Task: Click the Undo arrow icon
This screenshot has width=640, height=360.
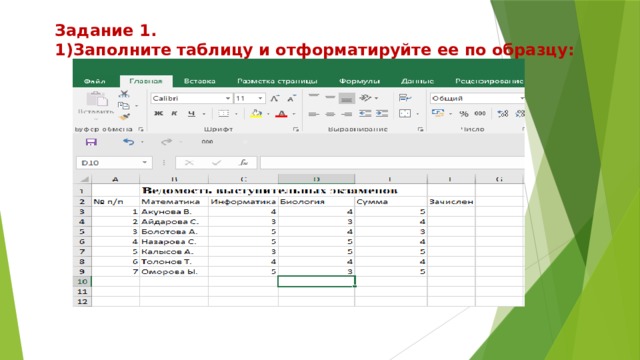Action: [129, 142]
